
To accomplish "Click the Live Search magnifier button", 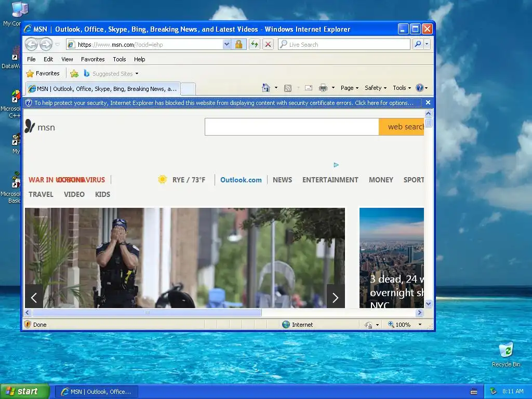I will coord(418,44).
